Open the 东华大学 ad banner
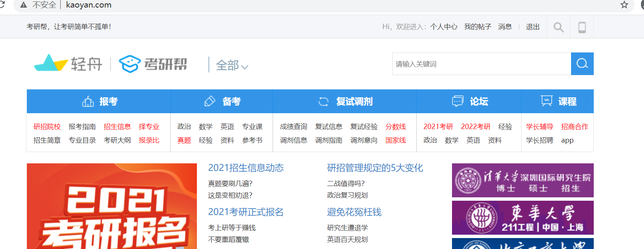 point(523,218)
